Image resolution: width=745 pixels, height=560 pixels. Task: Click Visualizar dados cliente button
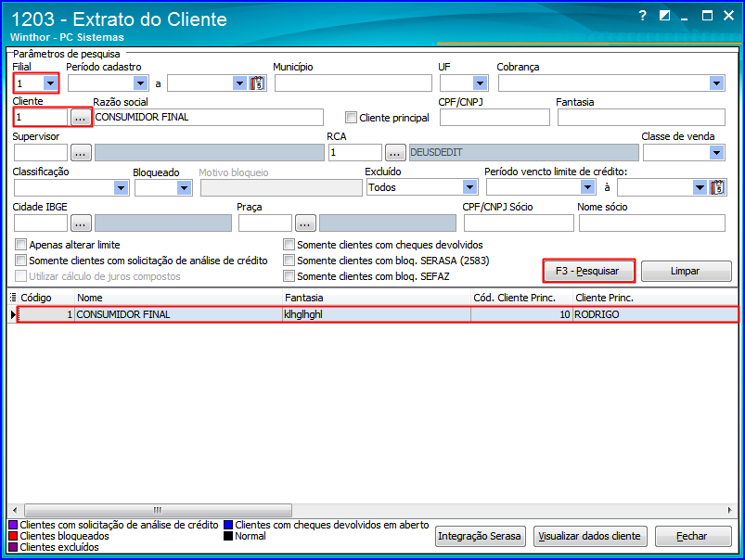pyautogui.click(x=590, y=536)
